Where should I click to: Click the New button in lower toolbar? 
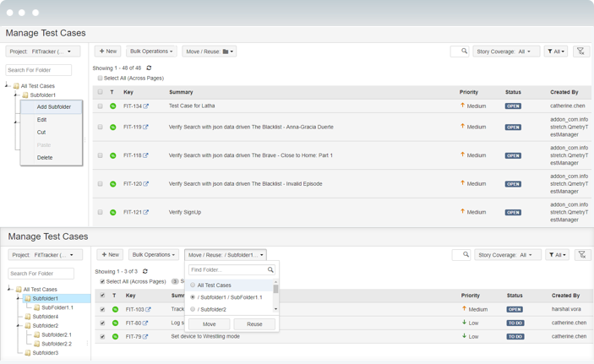tap(110, 254)
